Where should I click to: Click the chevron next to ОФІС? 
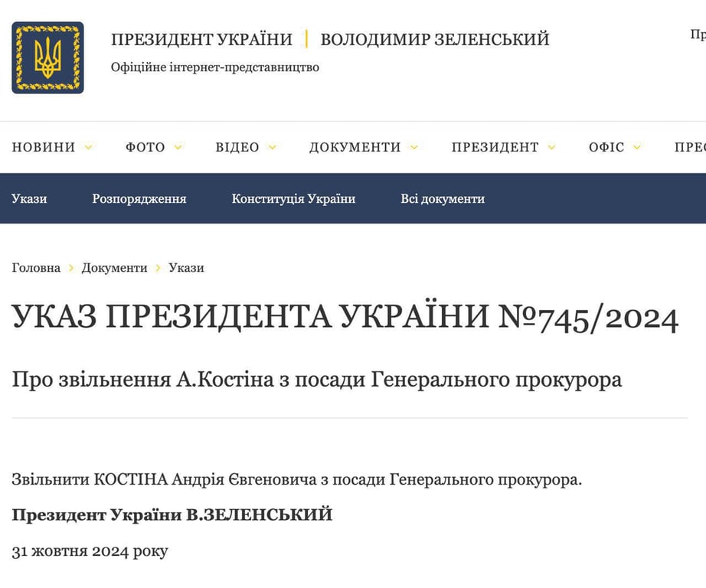point(636,147)
